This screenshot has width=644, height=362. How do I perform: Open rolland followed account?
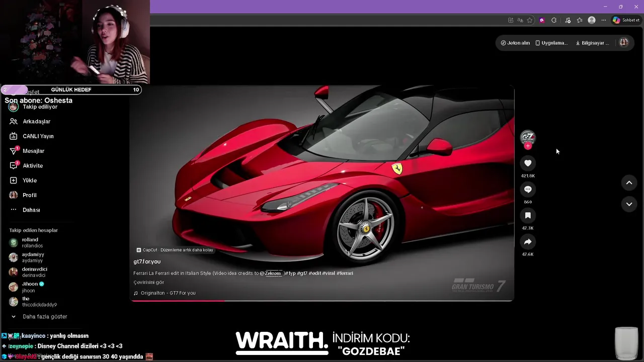point(26,243)
